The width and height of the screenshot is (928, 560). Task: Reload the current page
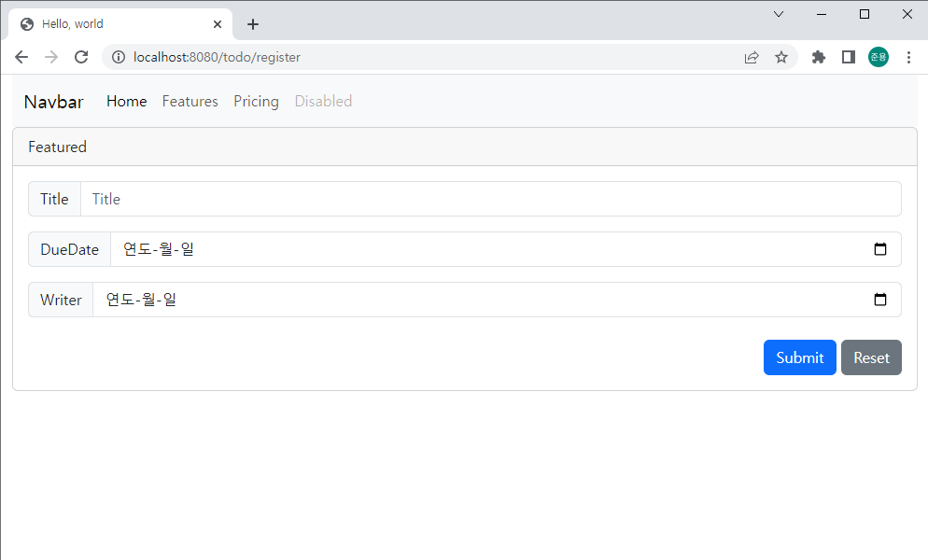click(x=81, y=57)
